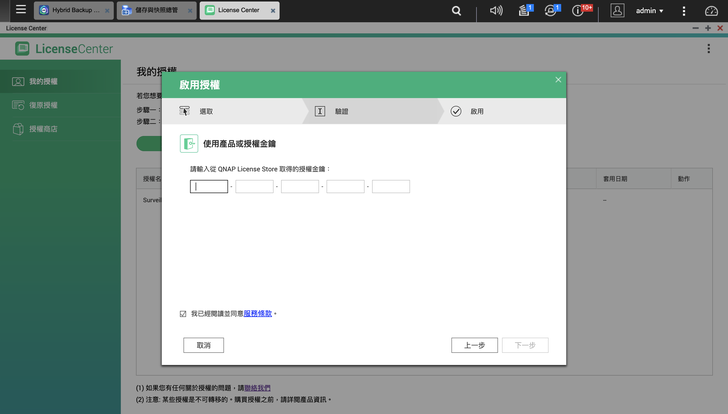Select 復原授權 in the left sidebar
The height and width of the screenshot is (414, 728).
[x=43, y=105]
